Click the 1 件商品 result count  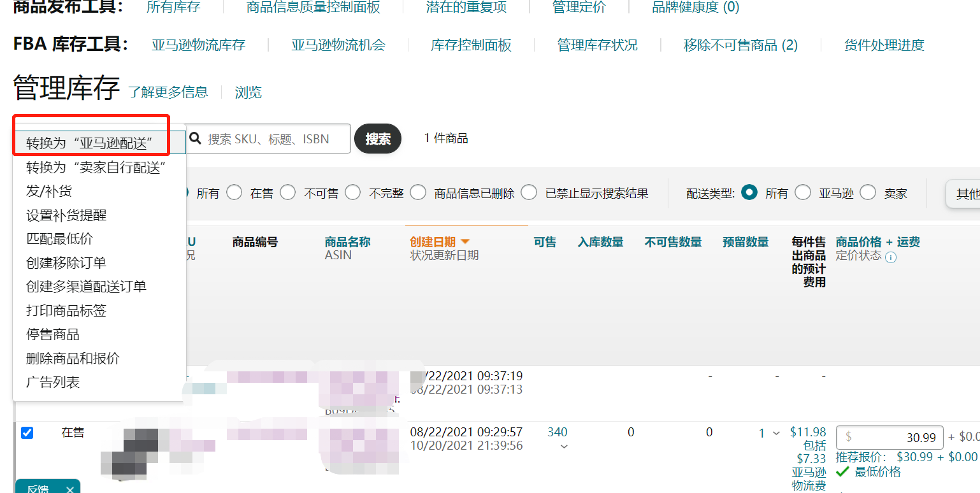(x=446, y=138)
